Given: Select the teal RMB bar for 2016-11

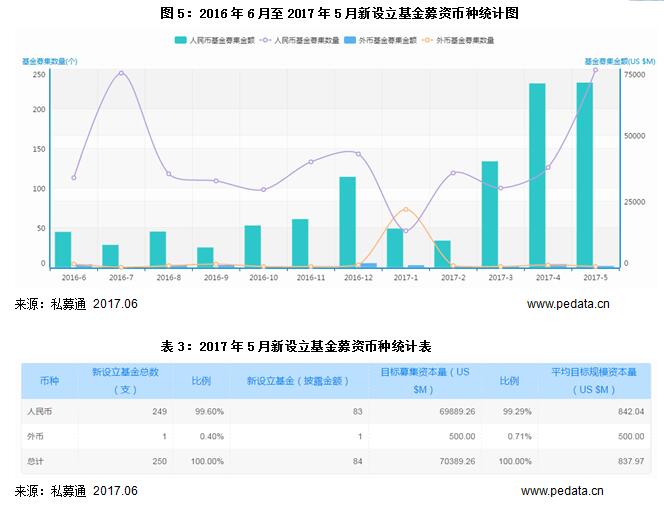Looking at the screenshot, I should (300, 243).
